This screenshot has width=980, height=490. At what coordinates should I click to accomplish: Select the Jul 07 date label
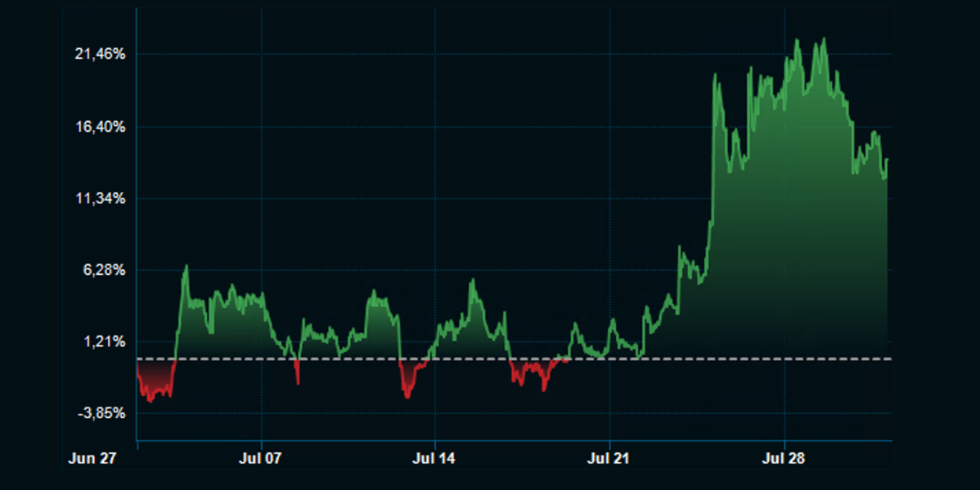pyautogui.click(x=261, y=459)
